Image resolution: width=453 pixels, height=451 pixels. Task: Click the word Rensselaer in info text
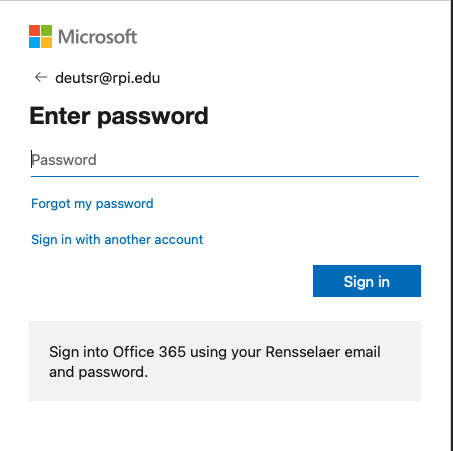point(303,352)
